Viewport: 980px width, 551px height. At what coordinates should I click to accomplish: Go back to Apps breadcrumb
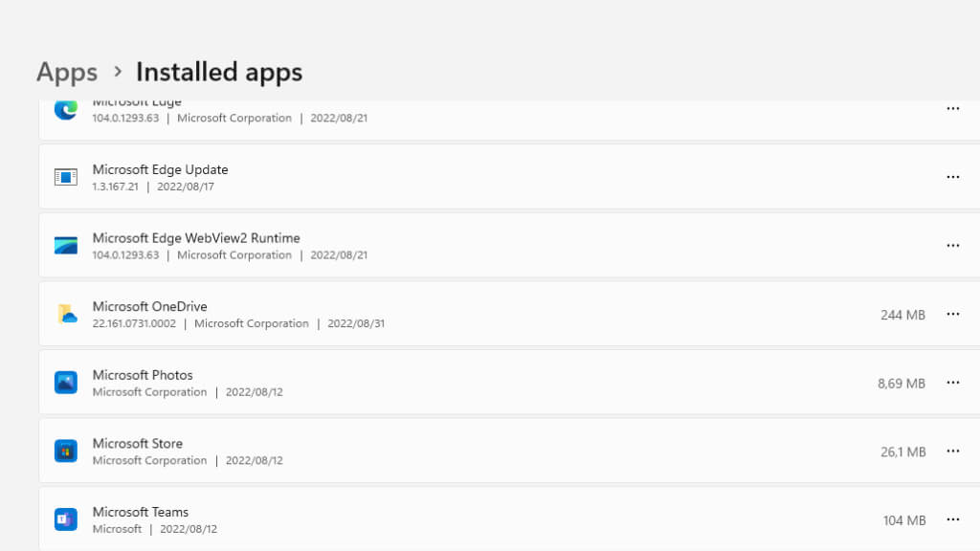point(67,72)
